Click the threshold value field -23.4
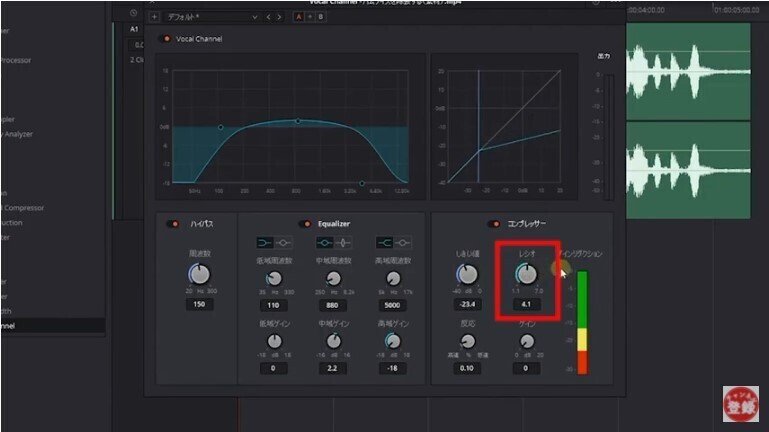769x432 pixels. pyautogui.click(x=467, y=305)
